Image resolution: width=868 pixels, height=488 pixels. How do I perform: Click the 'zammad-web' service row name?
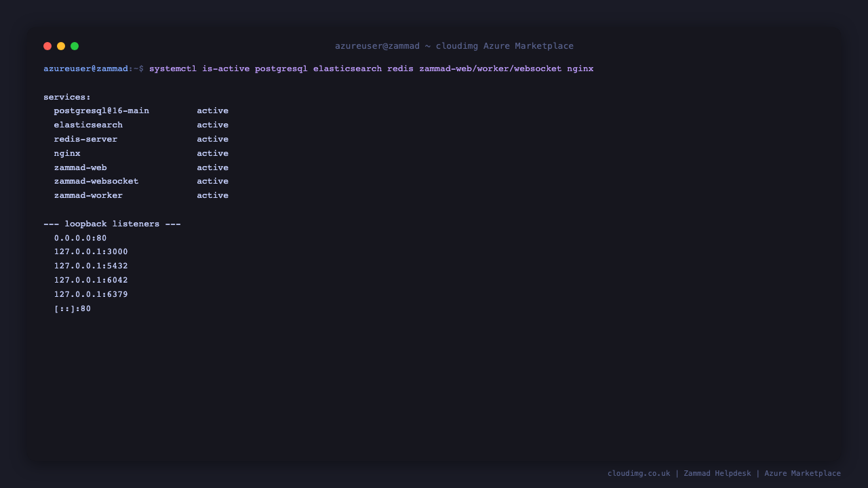point(81,168)
